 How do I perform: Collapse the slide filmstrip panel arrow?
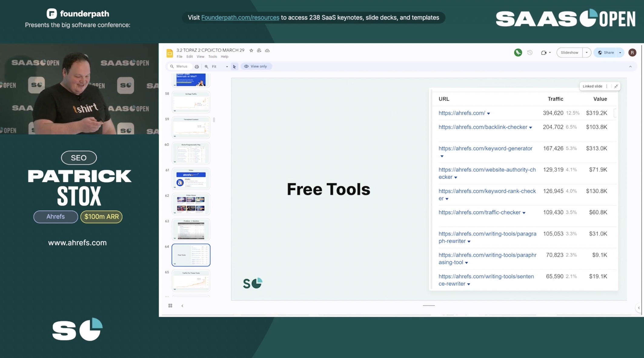[x=182, y=306]
